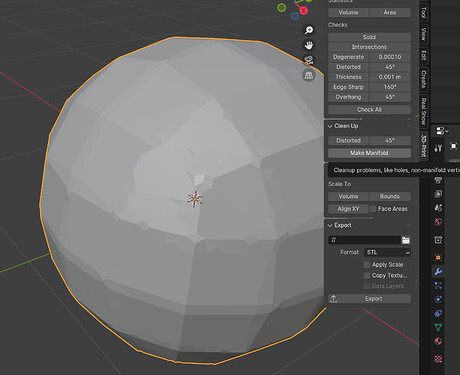This screenshot has height=375, width=460.
Task: Click Scale To Bounds button
Action: click(x=390, y=196)
